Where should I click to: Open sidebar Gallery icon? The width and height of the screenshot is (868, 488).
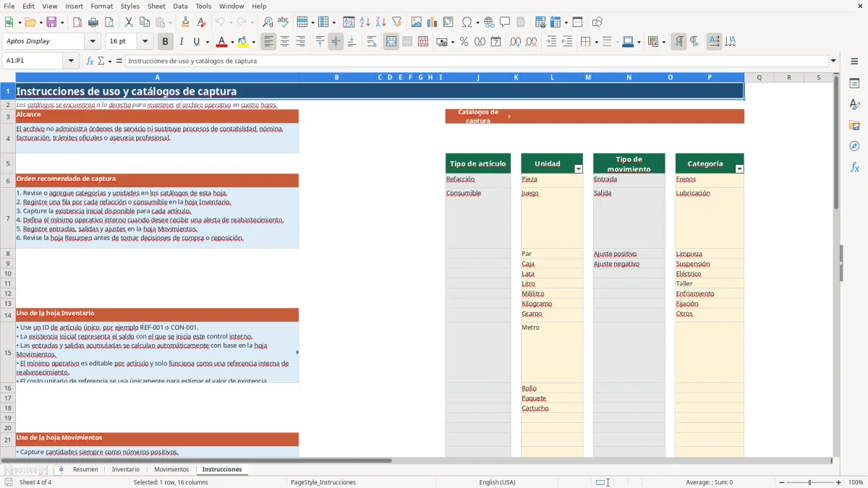click(x=854, y=125)
